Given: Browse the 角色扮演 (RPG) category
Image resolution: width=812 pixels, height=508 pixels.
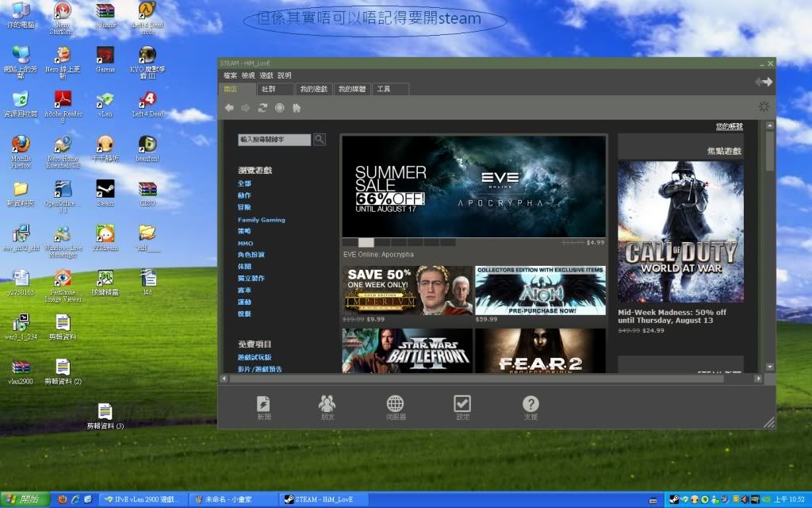Looking at the screenshot, I should tap(251, 255).
